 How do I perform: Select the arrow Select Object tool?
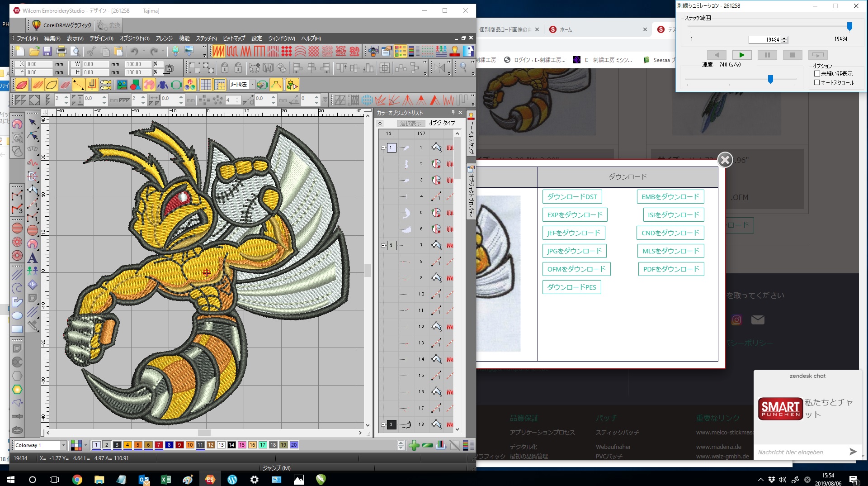click(33, 122)
